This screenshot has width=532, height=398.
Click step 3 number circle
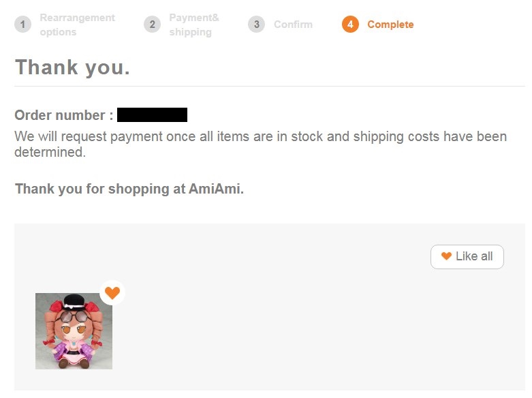pyautogui.click(x=256, y=25)
